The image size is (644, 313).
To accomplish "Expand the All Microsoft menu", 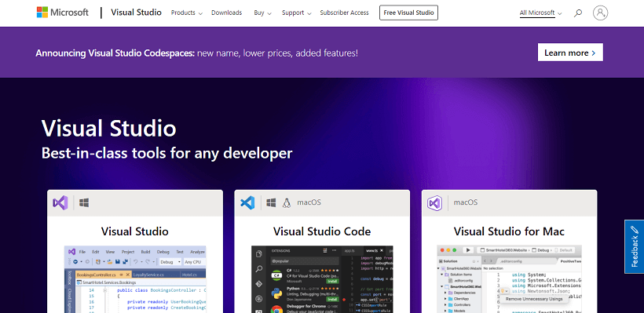I will click(x=540, y=13).
